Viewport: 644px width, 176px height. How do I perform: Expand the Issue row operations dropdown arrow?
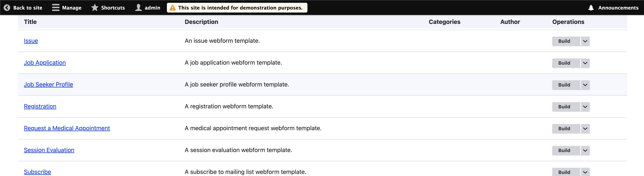pos(585,41)
